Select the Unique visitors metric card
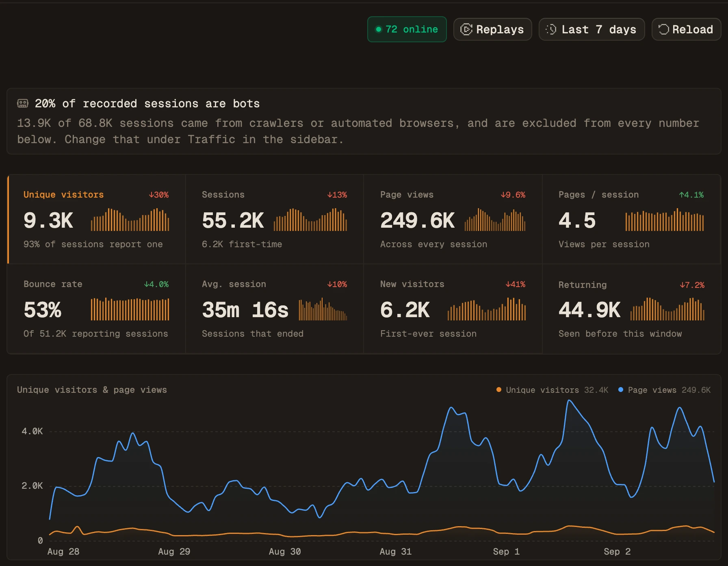This screenshot has height=566, width=728. coord(97,220)
